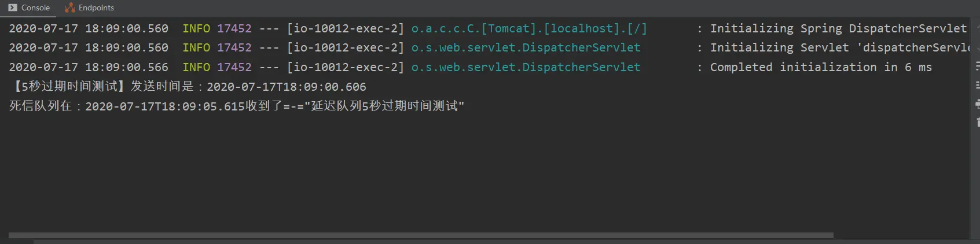Click the empty console area below output
The height and width of the screenshot is (244, 980).
[x=486, y=173]
